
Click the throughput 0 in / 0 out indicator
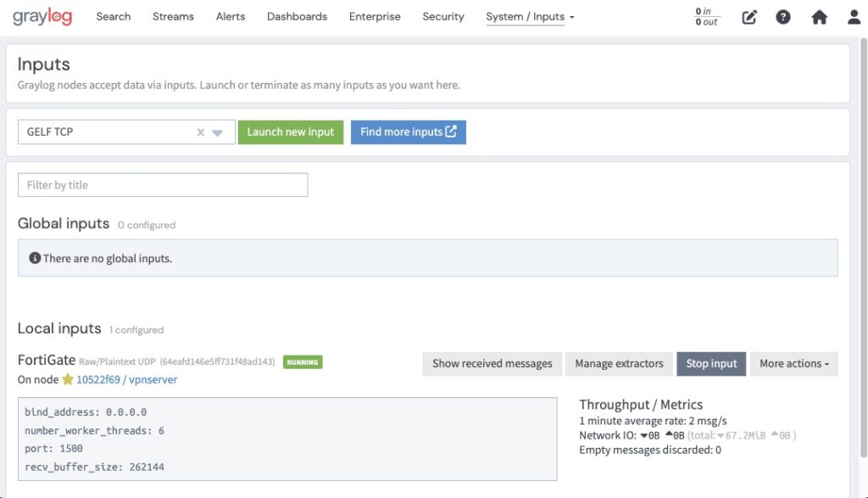(x=706, y=17)
